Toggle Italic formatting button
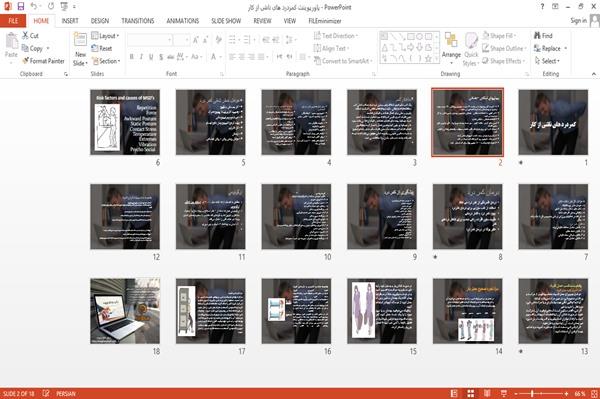Image resolution: width=600 pixels, height=399 pixels. coord(141,57)
